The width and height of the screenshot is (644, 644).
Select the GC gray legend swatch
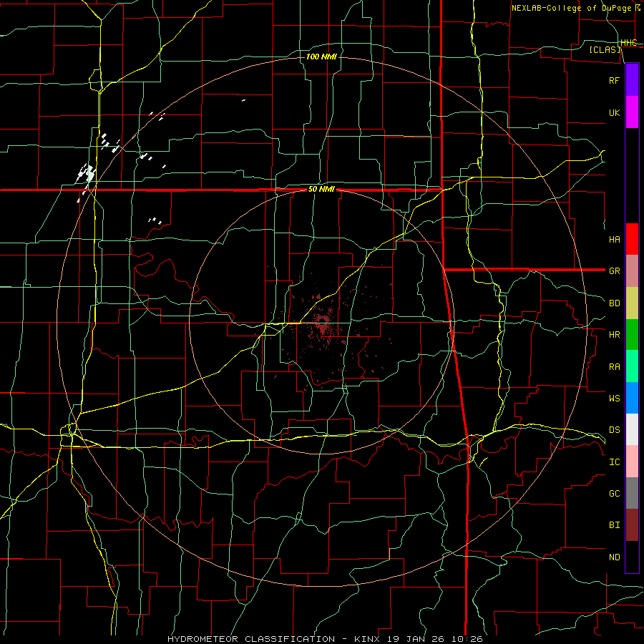coord(632,493)
